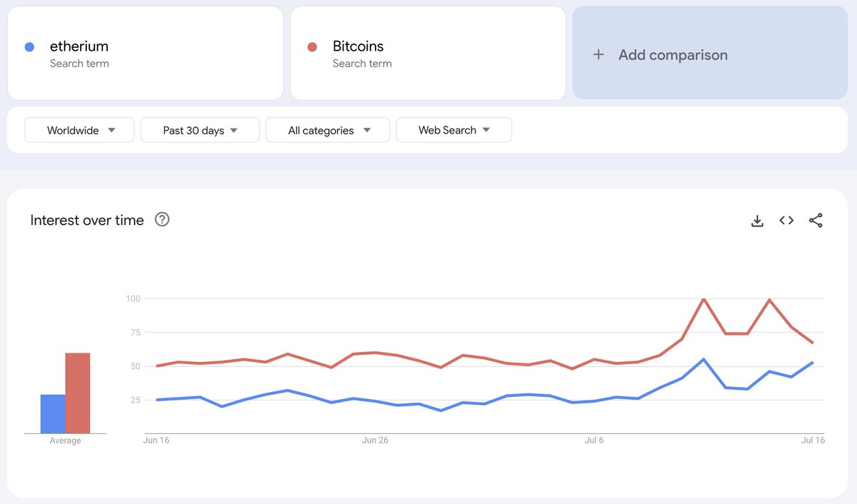This screenshot has height=504, width=857.
Task: Click the blue dot next to etherium
Action: point(29,47)
